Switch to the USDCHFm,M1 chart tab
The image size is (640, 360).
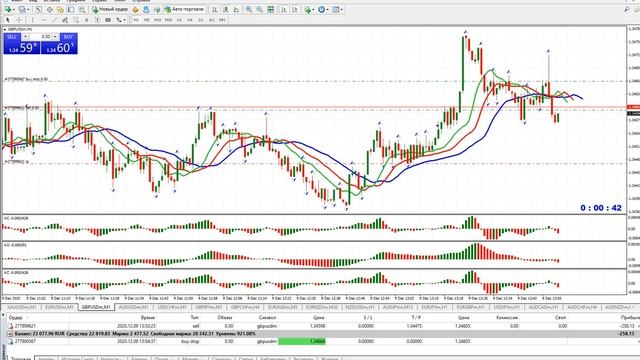[x=172, y=307]
